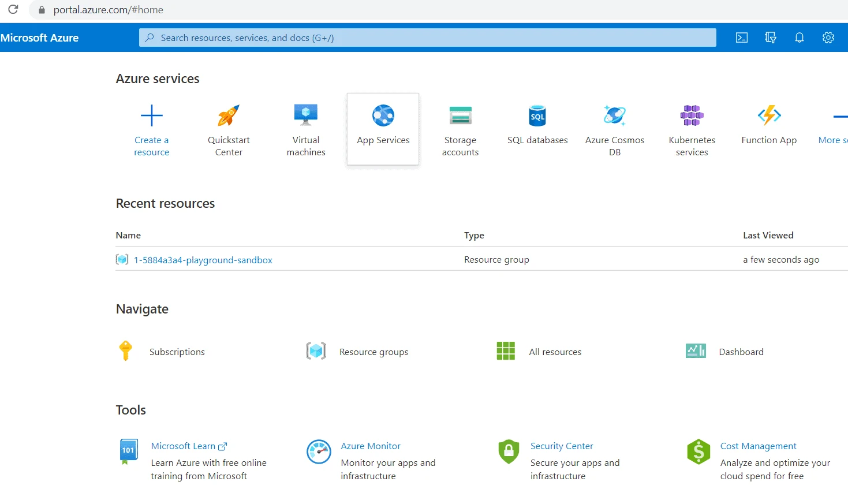Launch the Cloud Shell terminal
Image resolution: width=848 pixels, height=504 pixels.
pyautogui.click(x=741, y=37)
